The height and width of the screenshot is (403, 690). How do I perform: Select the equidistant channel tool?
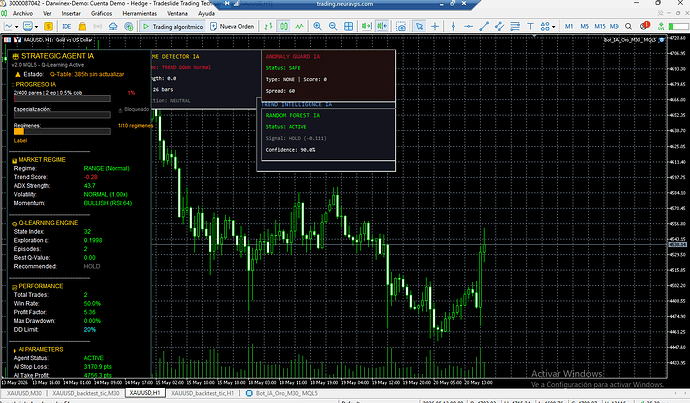tap(499, 26)
